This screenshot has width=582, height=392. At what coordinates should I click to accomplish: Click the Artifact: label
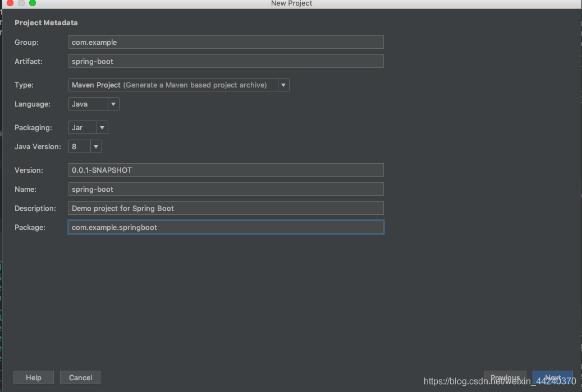tap(29, 61)
